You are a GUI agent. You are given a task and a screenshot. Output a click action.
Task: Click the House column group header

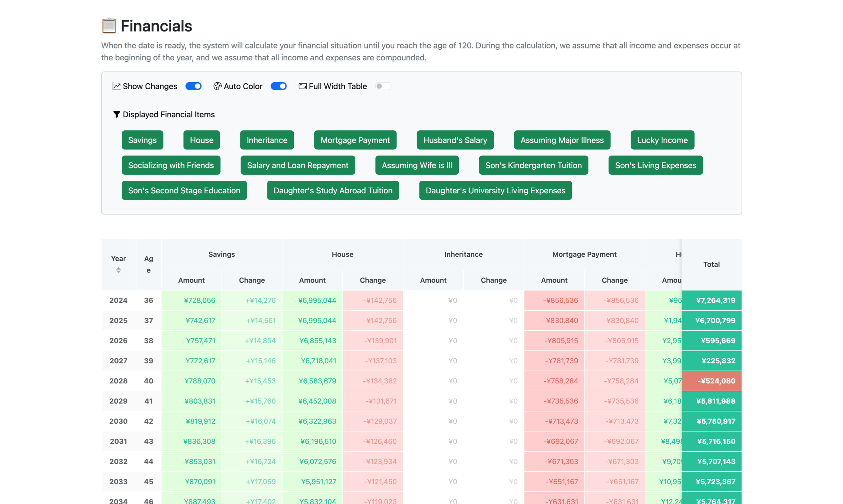click(x=342, y=254)
